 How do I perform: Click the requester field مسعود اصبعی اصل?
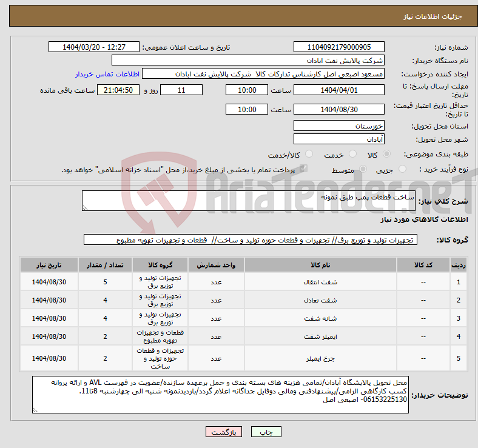(263, 74)
